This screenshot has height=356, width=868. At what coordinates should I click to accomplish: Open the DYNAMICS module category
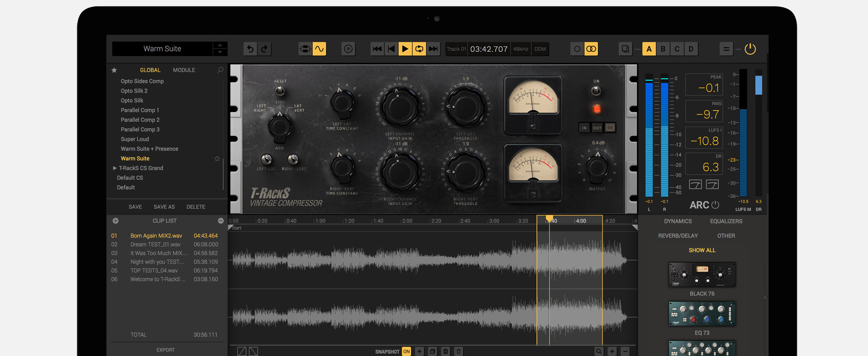[x=678, y=221]
